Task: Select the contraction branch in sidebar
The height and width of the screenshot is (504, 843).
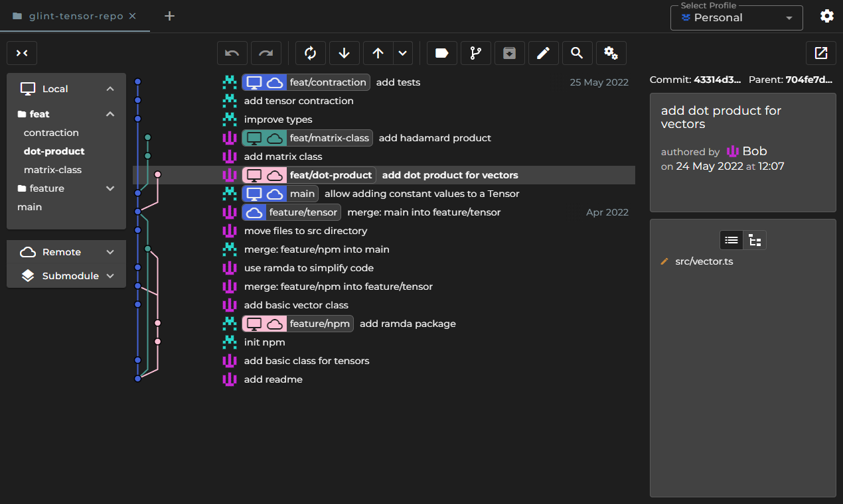Action: [x=51, y=133]
